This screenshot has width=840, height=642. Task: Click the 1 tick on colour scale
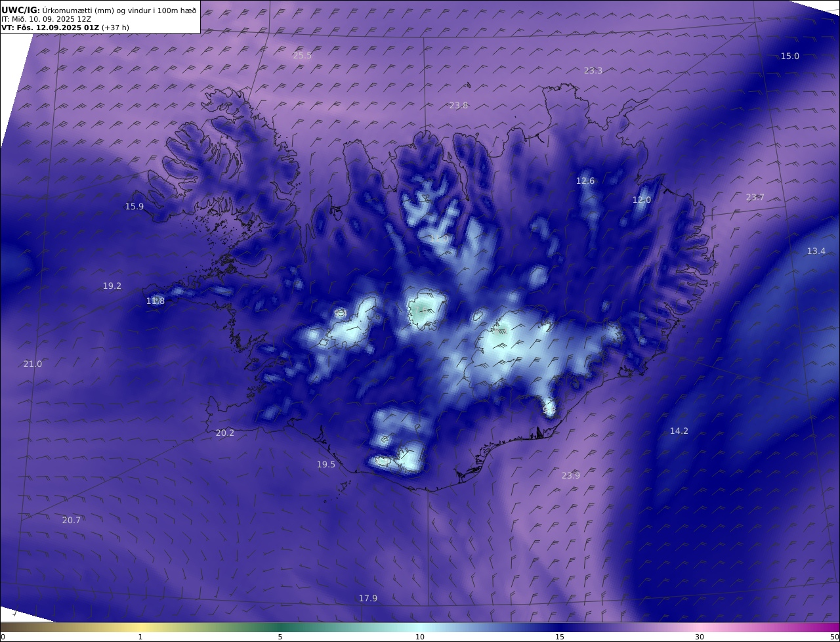pyautogui.click(x=140, y=637)
